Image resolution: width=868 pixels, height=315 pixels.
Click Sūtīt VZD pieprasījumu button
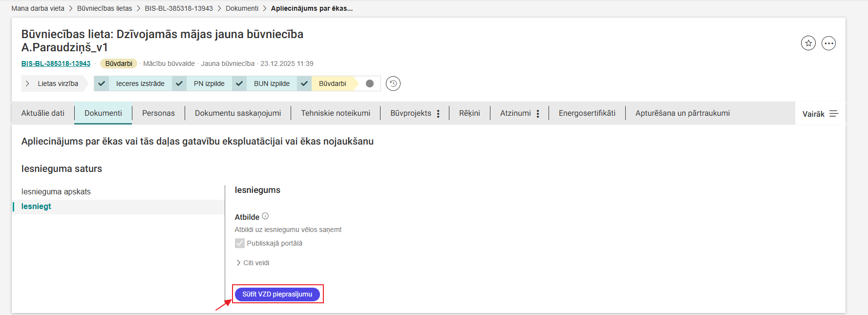pyautogui.click(x=277, y=294)
